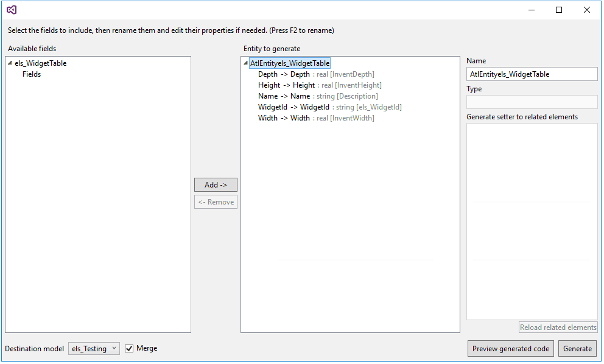604x364 pixels.
Task: Select the Name -> Name field row
Action: tap(318, 96)
